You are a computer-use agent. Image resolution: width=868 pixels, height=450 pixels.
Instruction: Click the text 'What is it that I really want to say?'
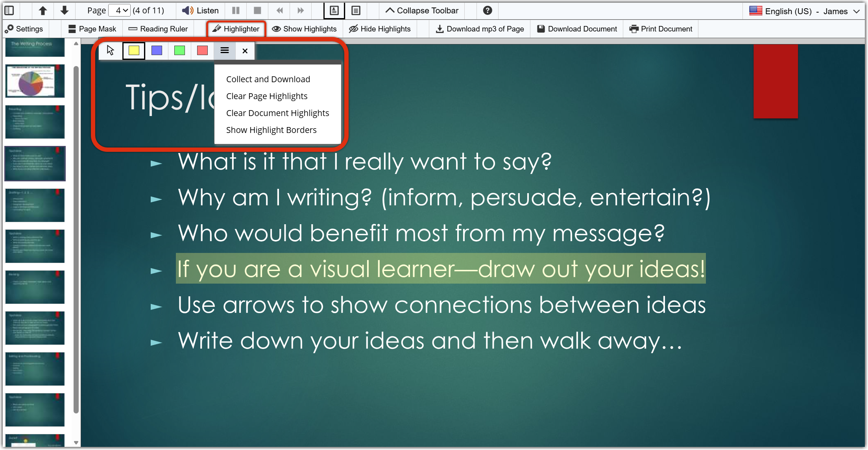365,161
